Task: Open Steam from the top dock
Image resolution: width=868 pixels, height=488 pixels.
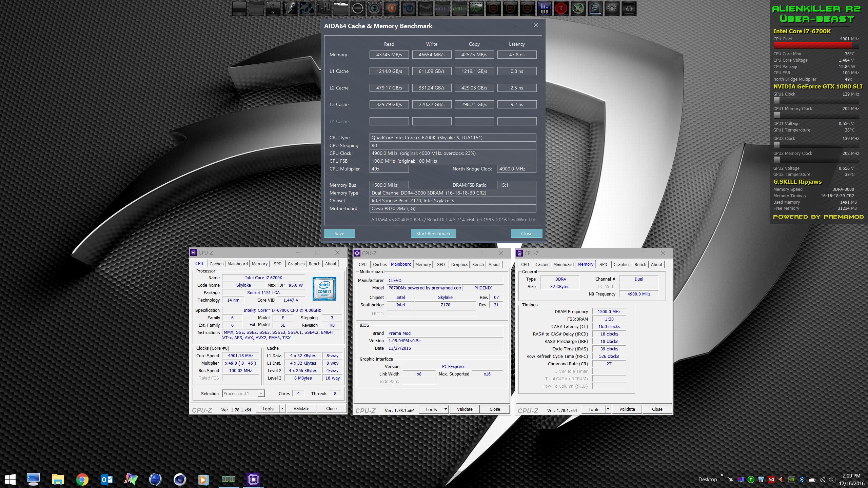Action: pyautogui.click(x=426, y=9)
